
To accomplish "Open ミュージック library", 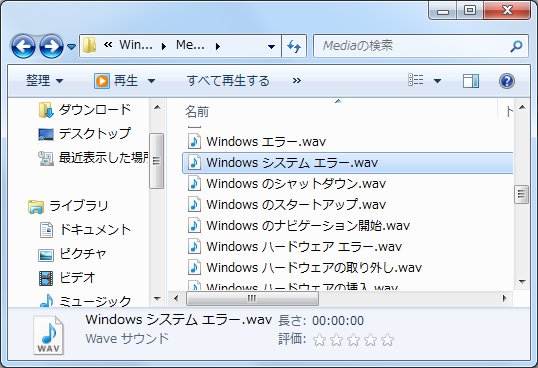I will point(95,301).
